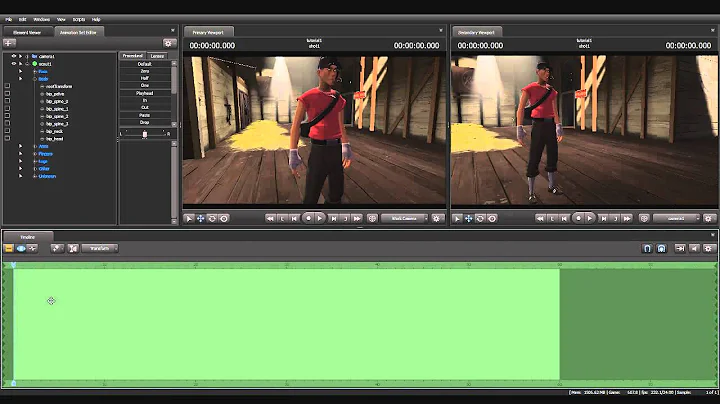Toggle the first snap magnet icon
720x404 pixels.
click(x=647, y=248)
